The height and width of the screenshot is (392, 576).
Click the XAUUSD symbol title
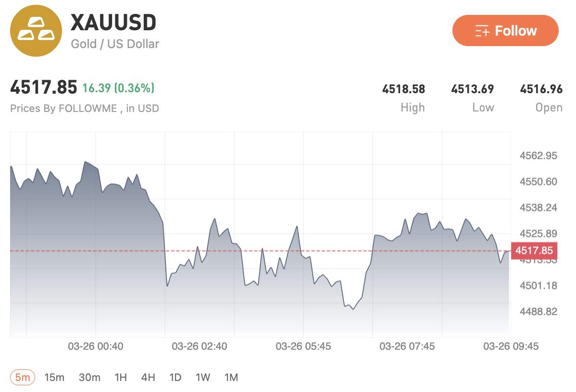click(x=113, y=23)
